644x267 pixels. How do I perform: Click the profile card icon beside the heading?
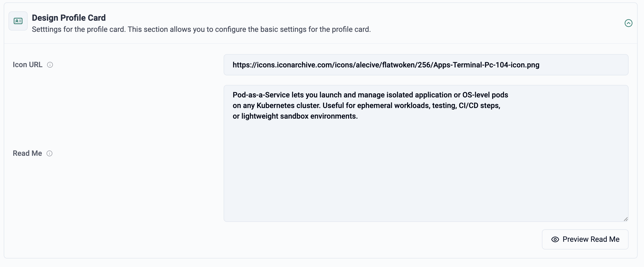(x=18, y=21)
